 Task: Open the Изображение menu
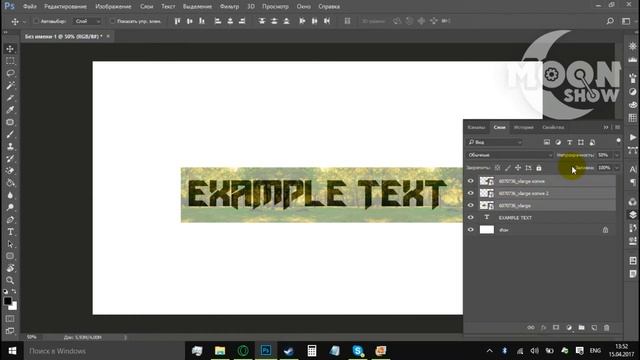coord(113,7)
